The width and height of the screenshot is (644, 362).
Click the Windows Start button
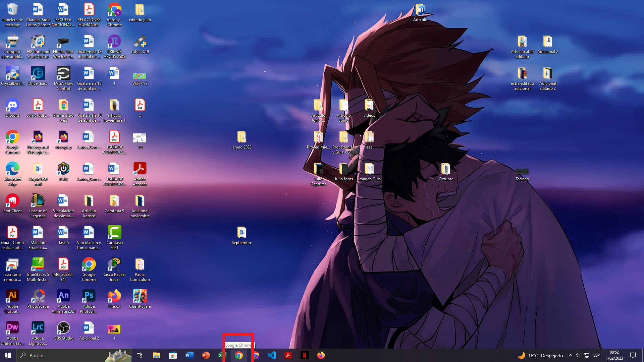click(x=8, y=355)
